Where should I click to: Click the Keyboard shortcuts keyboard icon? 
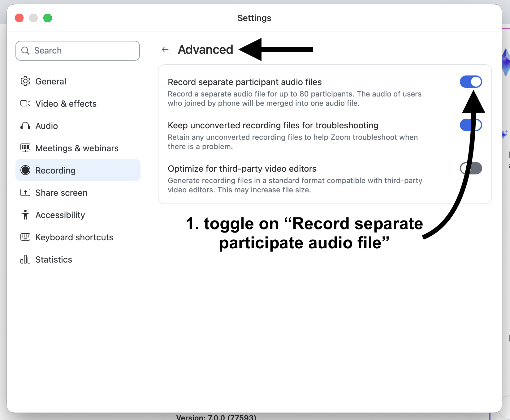25,237
